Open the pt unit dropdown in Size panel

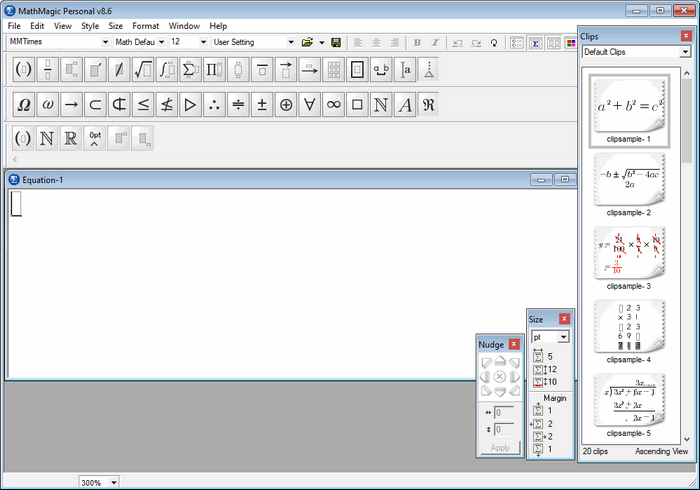point(563,338)
